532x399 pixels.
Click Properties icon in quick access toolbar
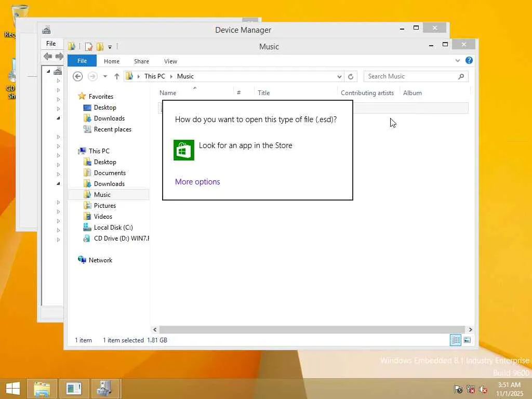88,46
